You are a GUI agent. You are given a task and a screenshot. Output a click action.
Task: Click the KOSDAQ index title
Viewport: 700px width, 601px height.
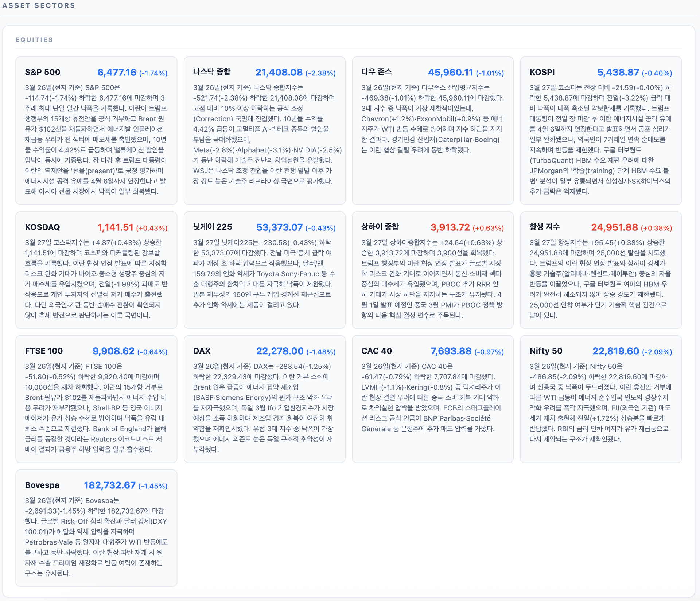[x=42, y=227]
